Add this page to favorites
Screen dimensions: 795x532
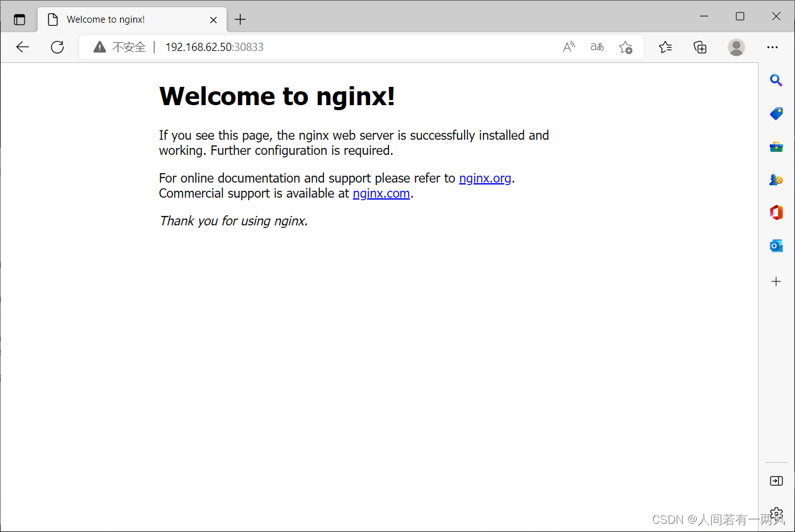625,47
